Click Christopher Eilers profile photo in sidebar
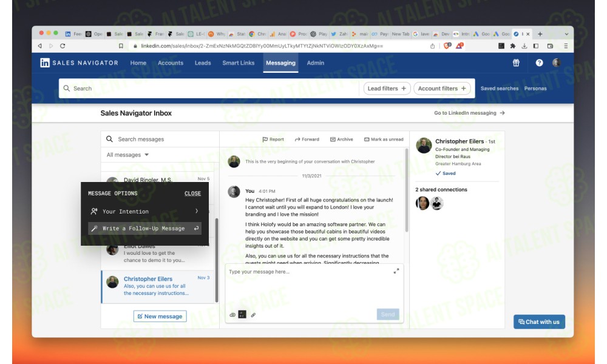Viewport: 607px width, 364px height. (424, 146)
